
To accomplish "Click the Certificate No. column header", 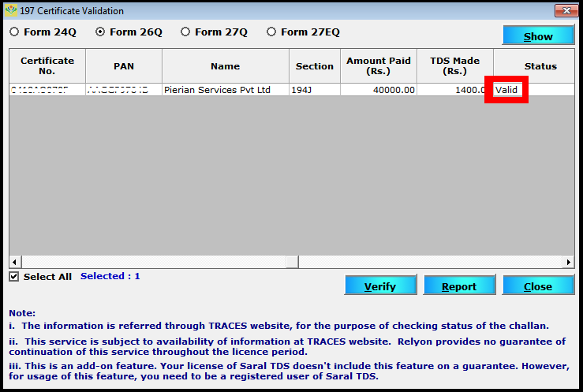I will coord(47,65).
